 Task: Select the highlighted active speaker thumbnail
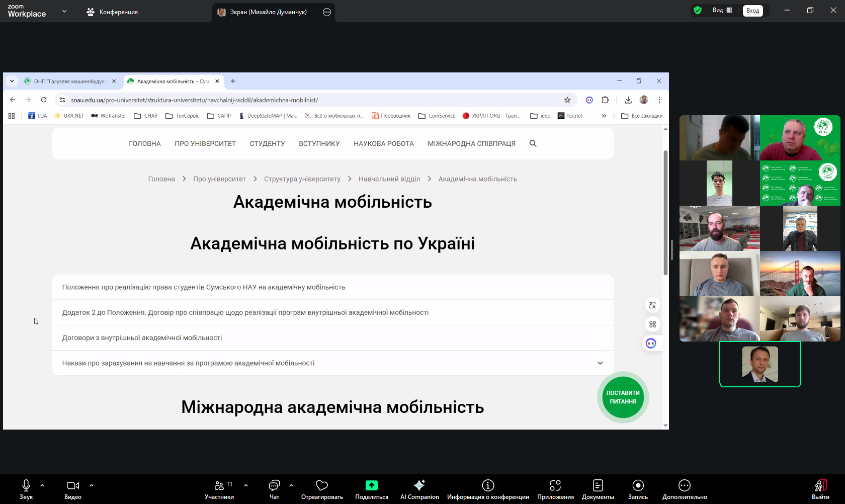pyautogui.click(x=759, y=364)
